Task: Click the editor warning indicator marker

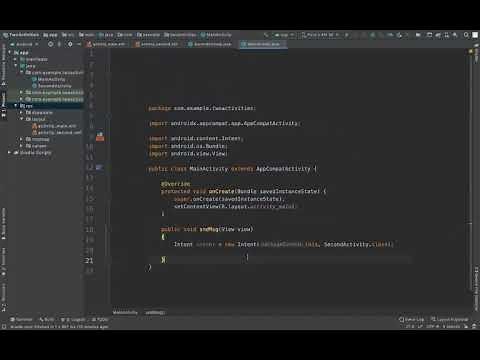Action: pos(471,51)
